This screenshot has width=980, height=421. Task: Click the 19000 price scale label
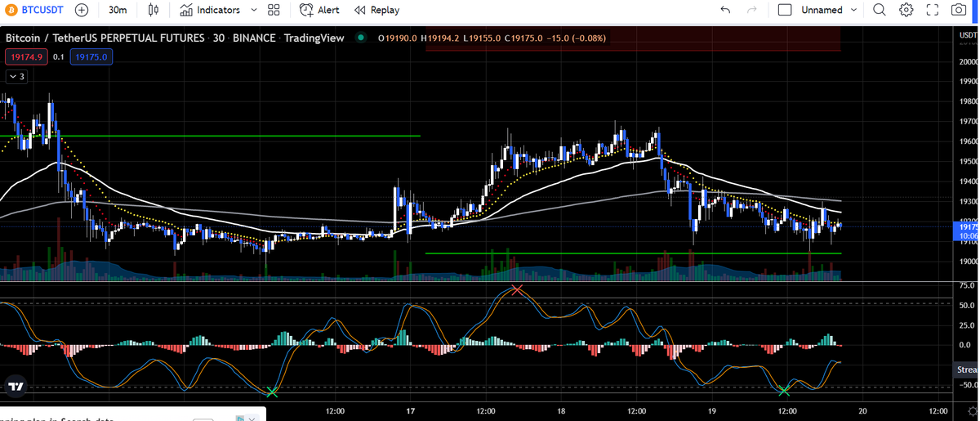tap(967, 262)
